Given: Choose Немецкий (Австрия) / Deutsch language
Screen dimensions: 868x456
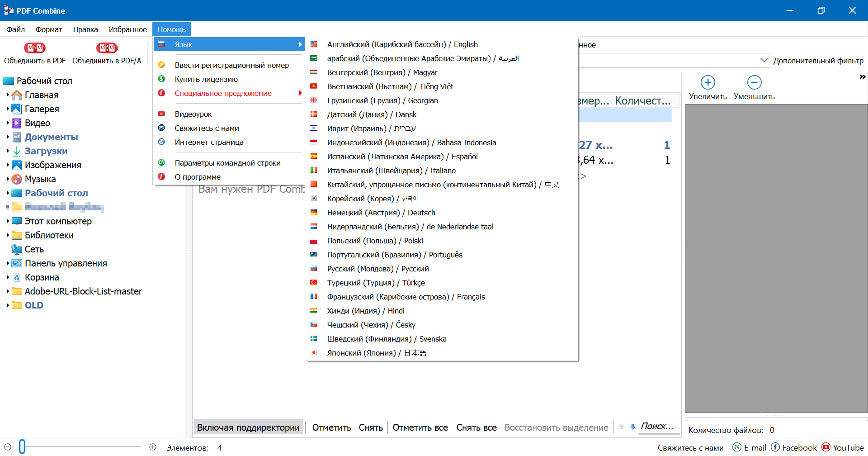Looking at the screenshot, I should [x=442, y=213].
